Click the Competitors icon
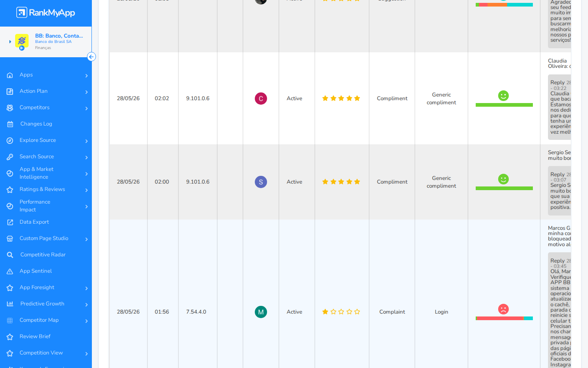Viewport: 588px width, 368px height. coord(10,108)
